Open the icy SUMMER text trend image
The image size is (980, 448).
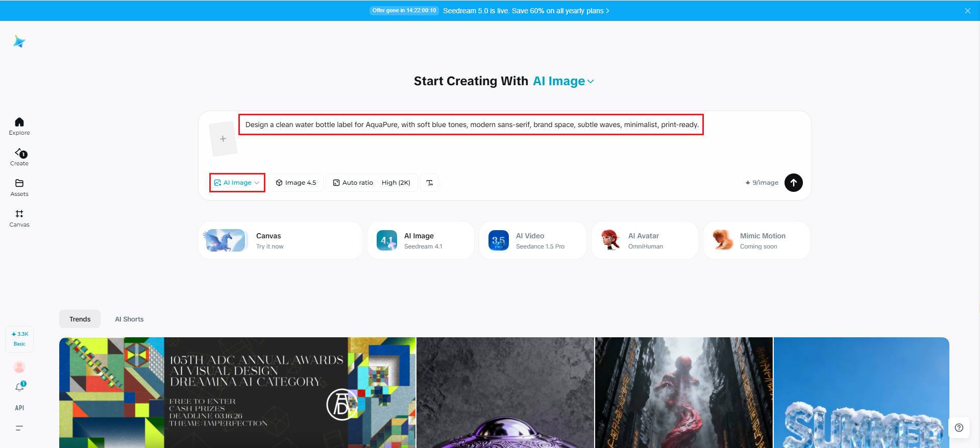pyautogui.click(x=862, y=392)
